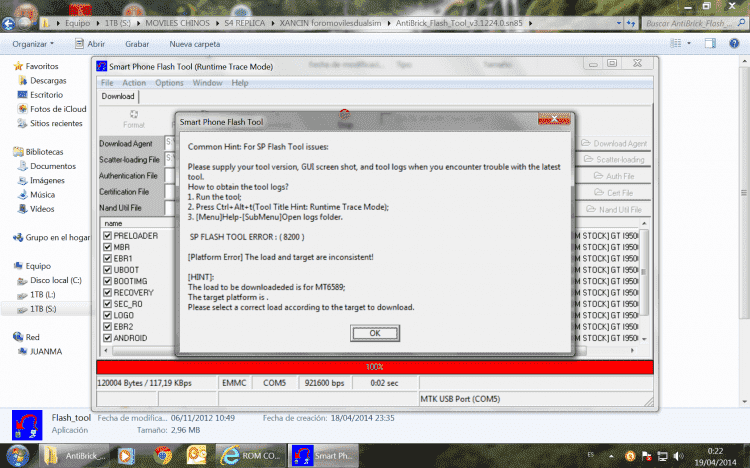Open Documentos library in sidebar

tap(53, 166)
